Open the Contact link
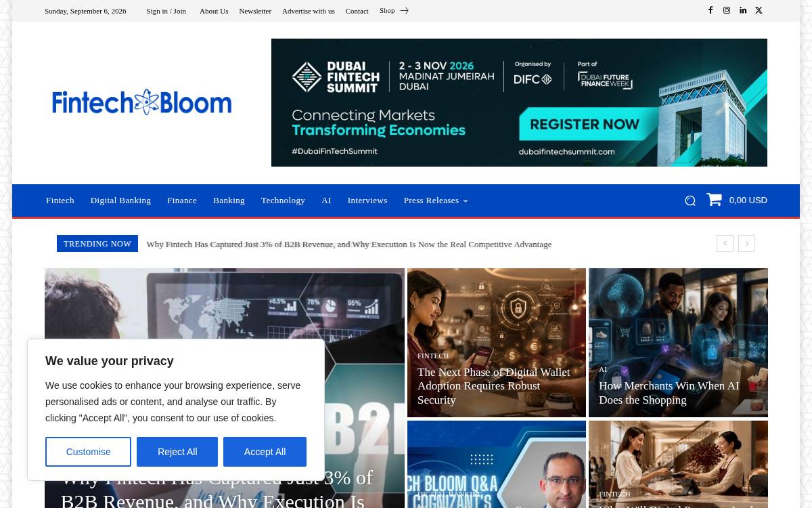Image resolution: width=812 pixels, height=508 pixels. (357, 11)
